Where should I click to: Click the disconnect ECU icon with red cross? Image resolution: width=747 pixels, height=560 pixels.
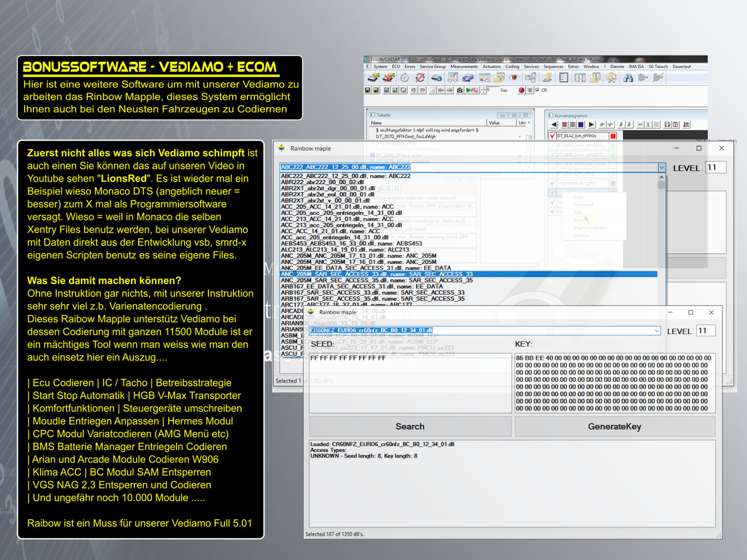click(x=388, y=77)
